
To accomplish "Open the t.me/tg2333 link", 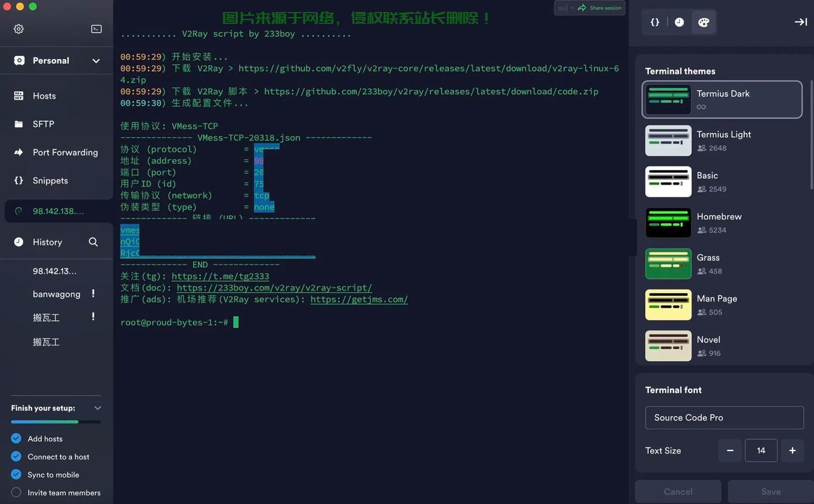I will point(220,276).
